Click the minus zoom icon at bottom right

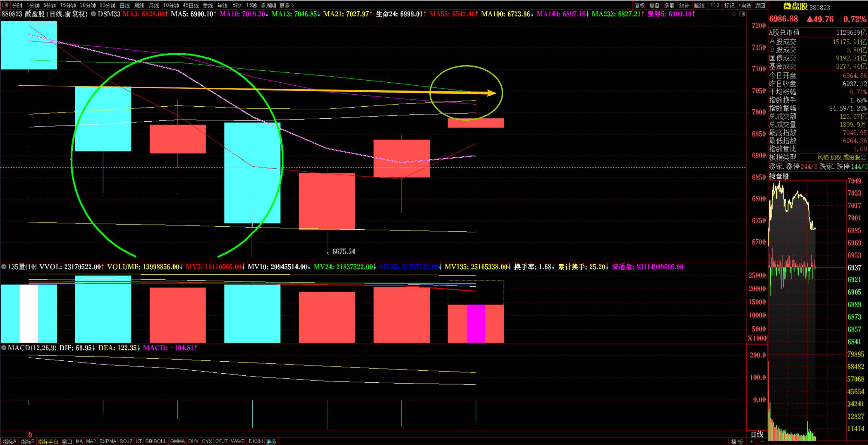pyautogui.click(x=762, y=442)
